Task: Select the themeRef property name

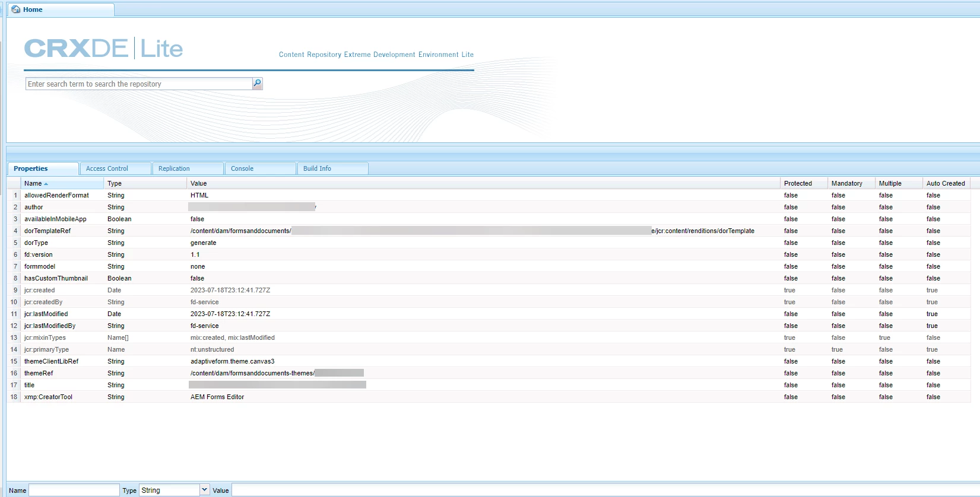Action: (39, 373)
